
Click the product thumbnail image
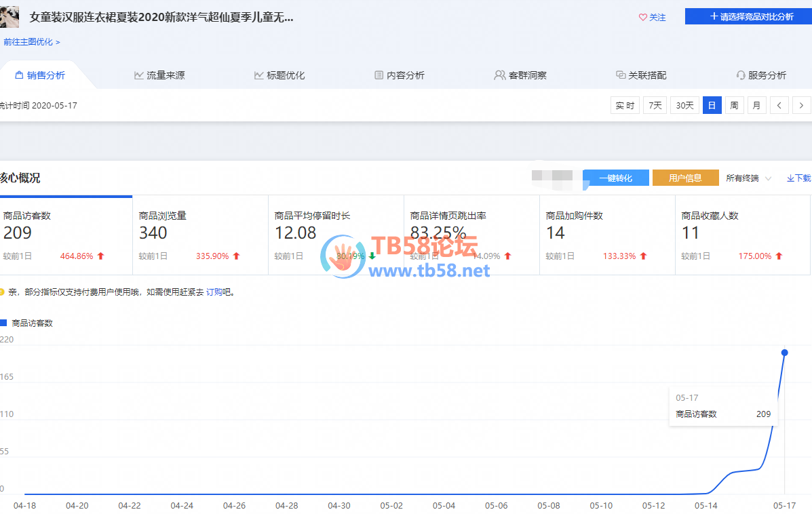point(9,17)
